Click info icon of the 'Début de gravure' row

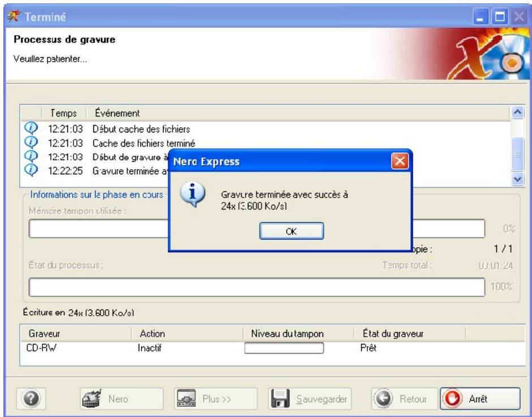(31, 156)
